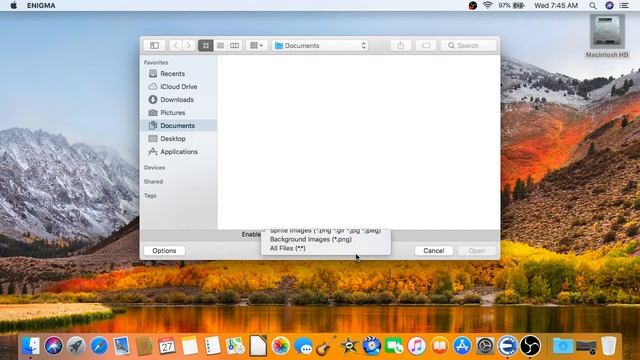Launch Siri from the Dock
The width and height of the screenshot is (640, 360).
(x=53, y=346)
